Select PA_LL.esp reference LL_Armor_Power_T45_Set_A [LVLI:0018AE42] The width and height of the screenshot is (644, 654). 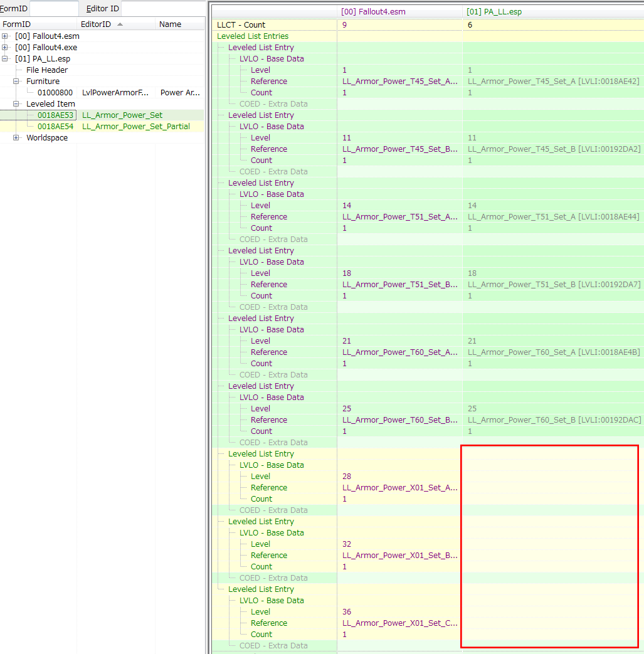[553, 82]
